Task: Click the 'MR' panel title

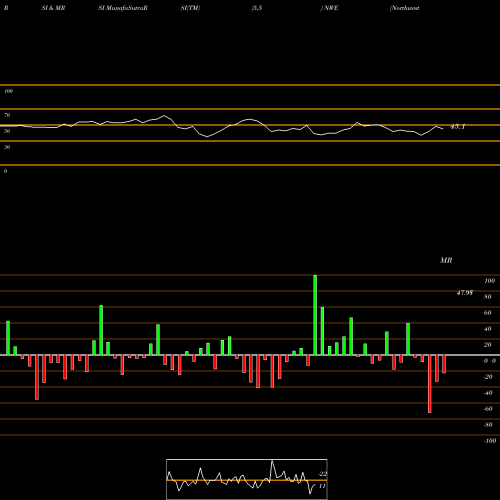Action: pyautogui.click(x=446, y=260)
